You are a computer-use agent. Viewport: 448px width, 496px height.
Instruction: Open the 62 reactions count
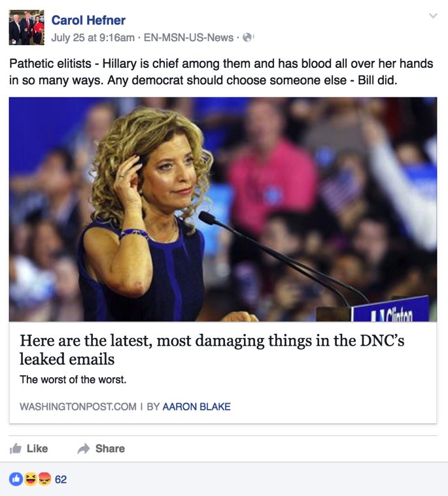tap(61, 480)
